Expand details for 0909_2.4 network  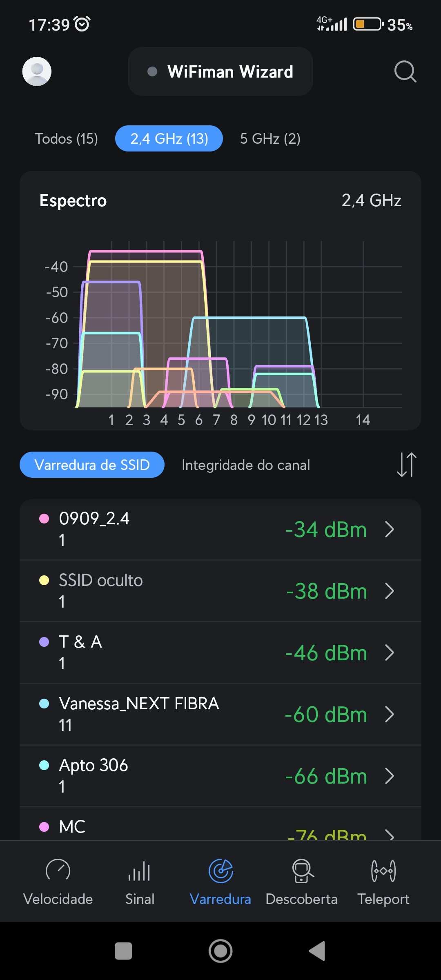point(390,530)
